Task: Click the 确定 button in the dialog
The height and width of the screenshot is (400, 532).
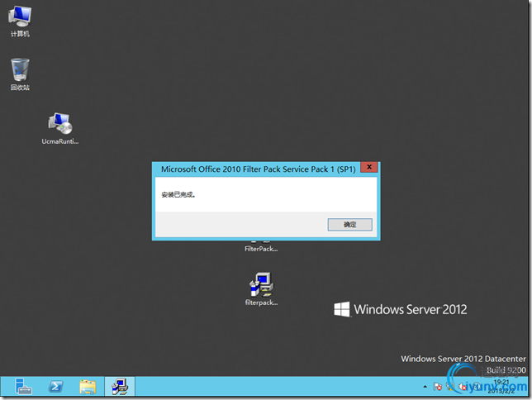Action: [x=349, y=225]
